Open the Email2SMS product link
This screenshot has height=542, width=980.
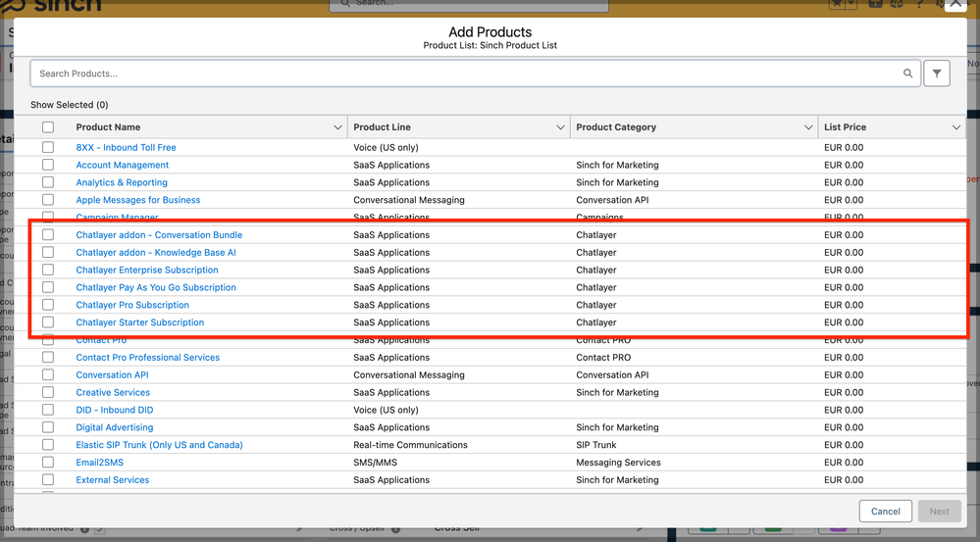click(x=100, y=462)
